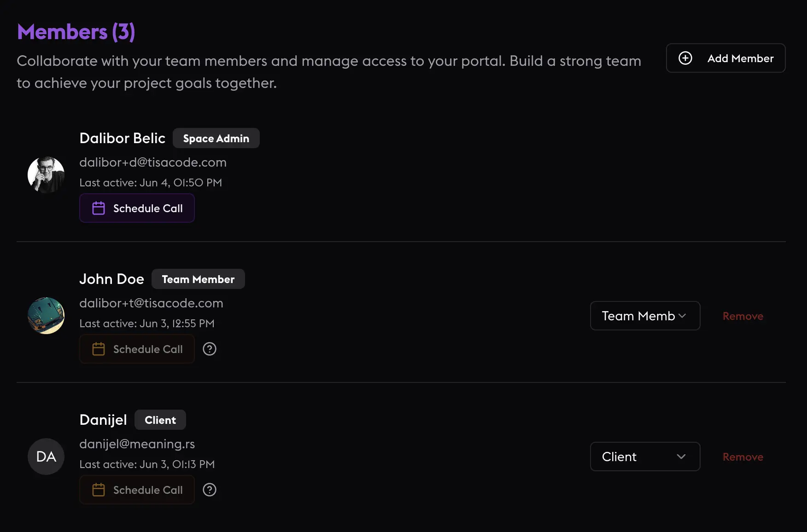
Task: Schedule a call with Dalibor Belic
Action: (x=137, y=208)
